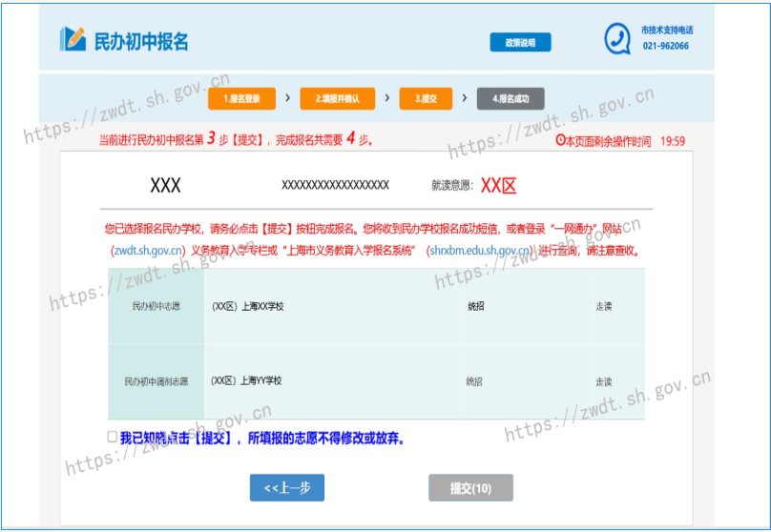Image resolution: width=771 pixels, height=532 pixels.
Task: Click the 民办初中调剂志愿 row header cell
Action: click(x=156, y=381)
